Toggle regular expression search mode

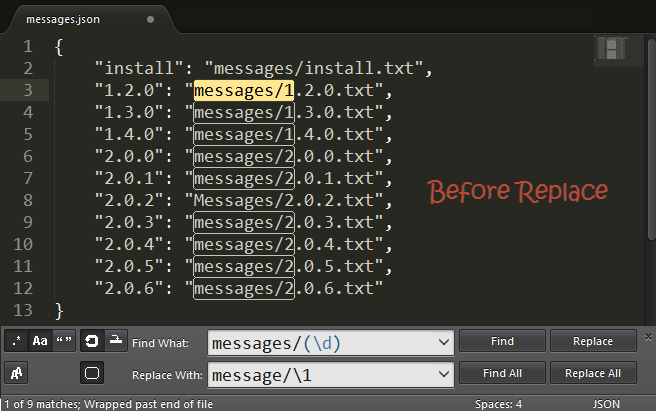[x=16, y=341]
